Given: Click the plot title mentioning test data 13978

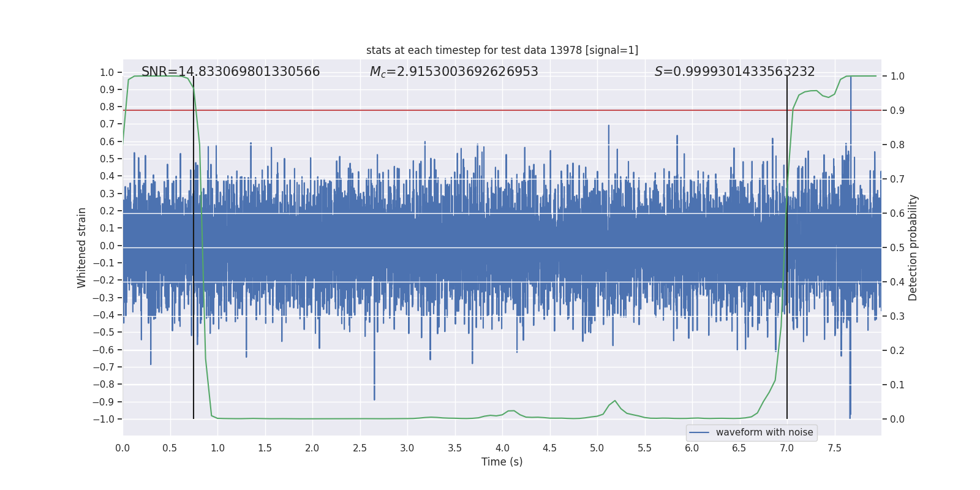Looking at the screenshot, I should [502, 50].
